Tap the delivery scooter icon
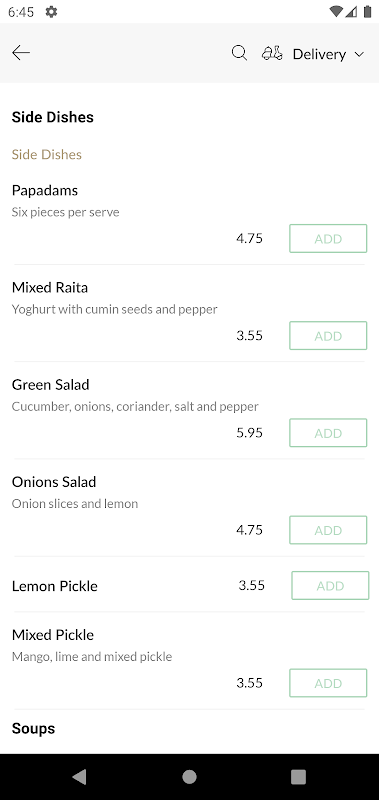This screenshot has height=800, width=379. point(272,53)
